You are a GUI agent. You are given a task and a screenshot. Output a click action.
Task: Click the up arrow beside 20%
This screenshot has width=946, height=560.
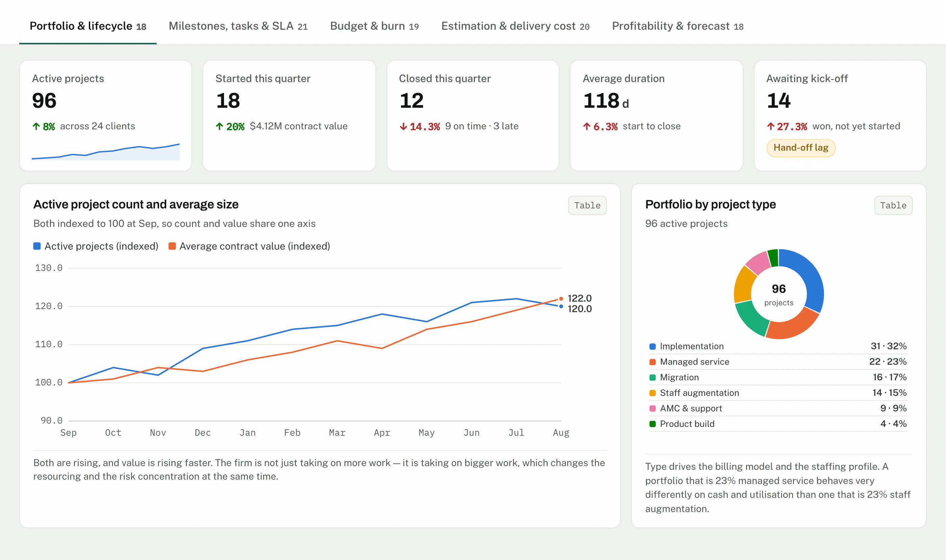(x=219, y=126)
